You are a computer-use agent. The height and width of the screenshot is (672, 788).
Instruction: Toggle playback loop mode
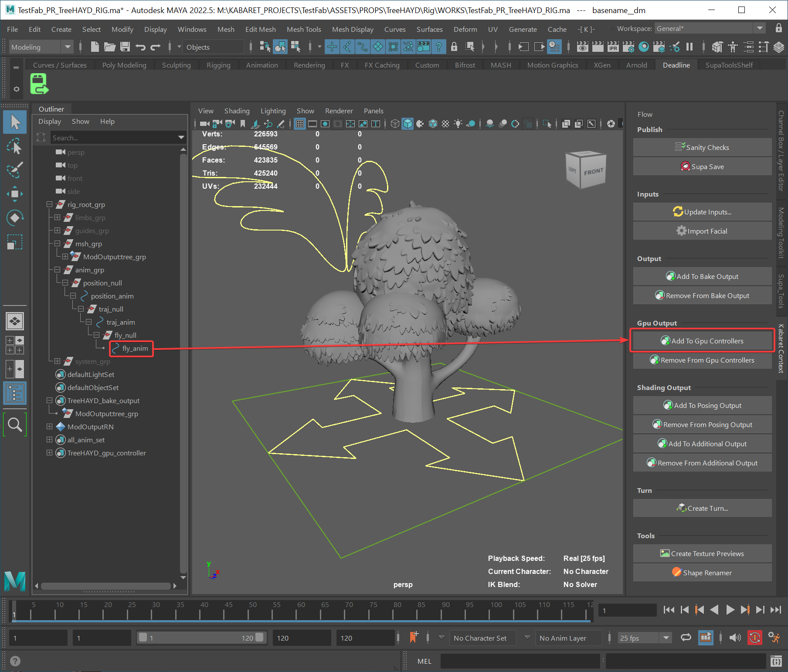(x=686, y=638)
